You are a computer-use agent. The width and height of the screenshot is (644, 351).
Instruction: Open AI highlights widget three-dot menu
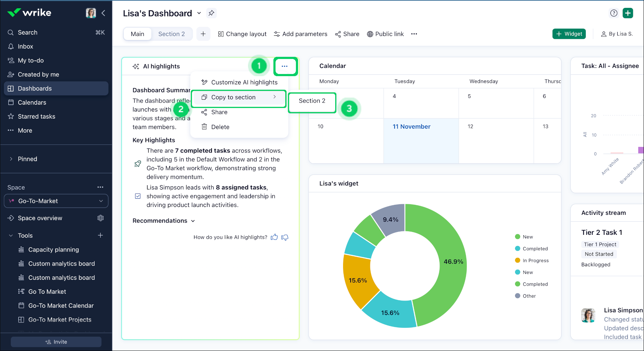point(284,66)
